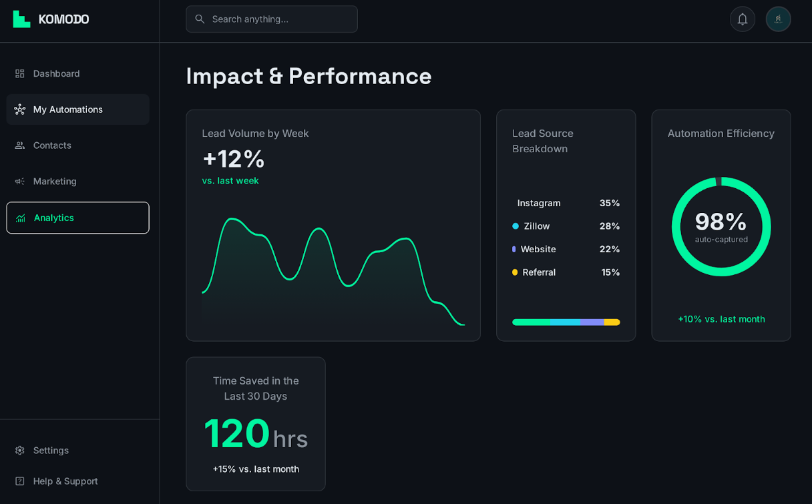Click the Dashboard grid icon in the sidebar

pos(20,73)
